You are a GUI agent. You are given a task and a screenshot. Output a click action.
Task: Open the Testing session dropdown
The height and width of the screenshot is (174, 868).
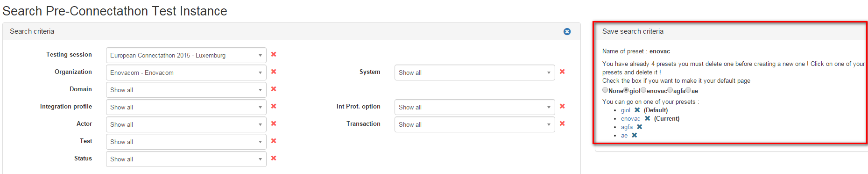click(x=186, y=55)
